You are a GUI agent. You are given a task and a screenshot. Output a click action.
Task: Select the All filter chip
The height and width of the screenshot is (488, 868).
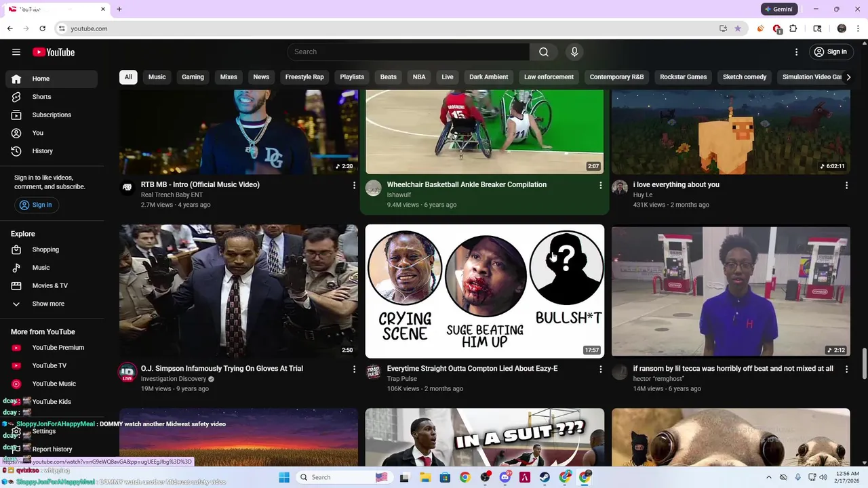pos(128,77)
